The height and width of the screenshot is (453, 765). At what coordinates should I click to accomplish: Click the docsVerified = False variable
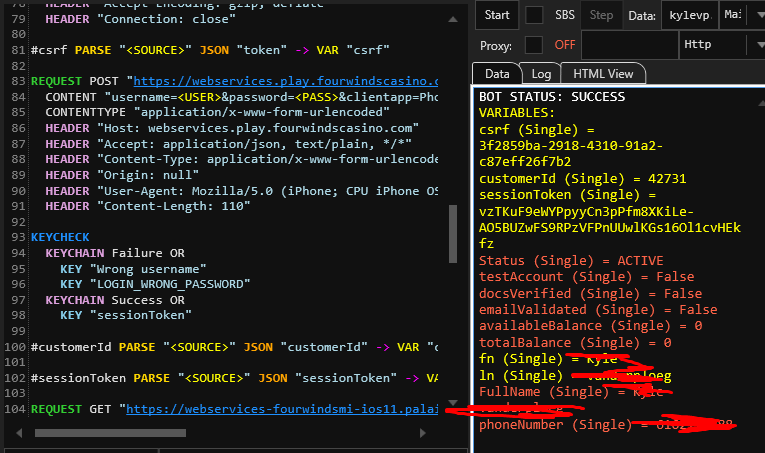click(590, 293)
